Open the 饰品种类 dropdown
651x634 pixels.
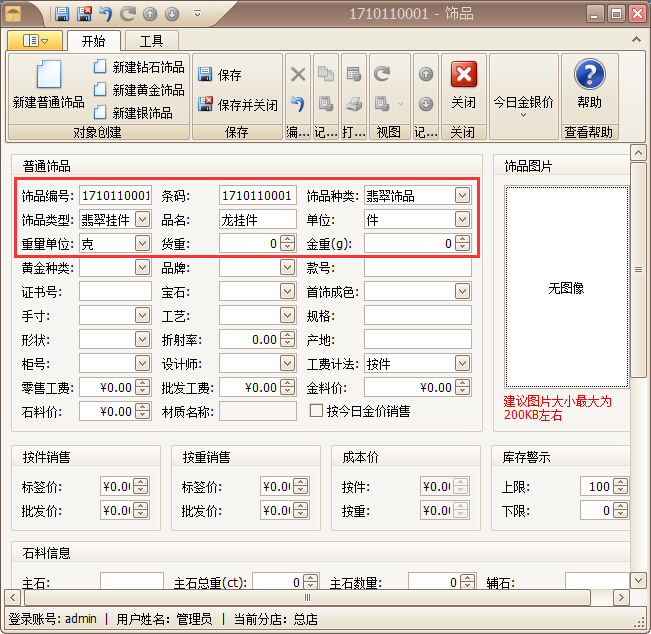pyautogui.click(x=461, y=195)
